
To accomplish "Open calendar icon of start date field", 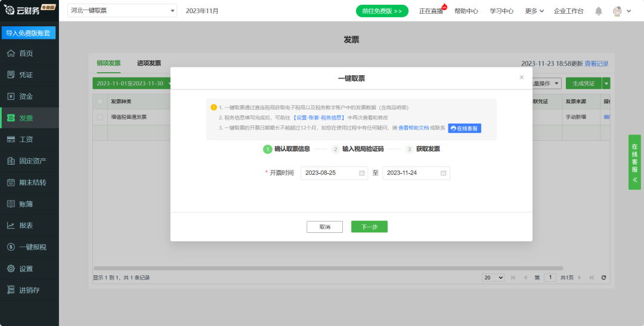I will 362,173.
